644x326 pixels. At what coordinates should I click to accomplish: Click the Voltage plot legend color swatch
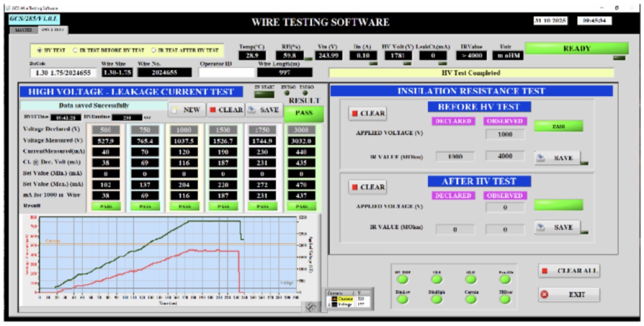click(x=334, y=304)
